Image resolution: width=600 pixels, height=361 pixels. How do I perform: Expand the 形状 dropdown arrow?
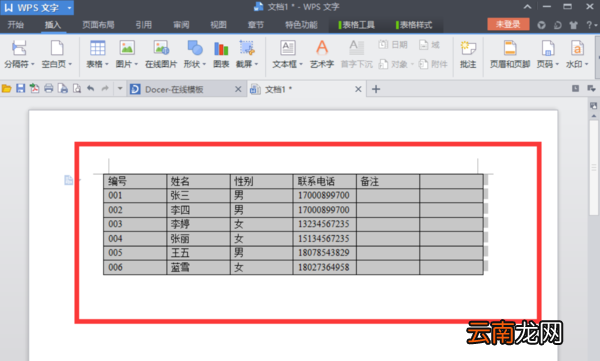pyautogui.click(x=204, y=64)
